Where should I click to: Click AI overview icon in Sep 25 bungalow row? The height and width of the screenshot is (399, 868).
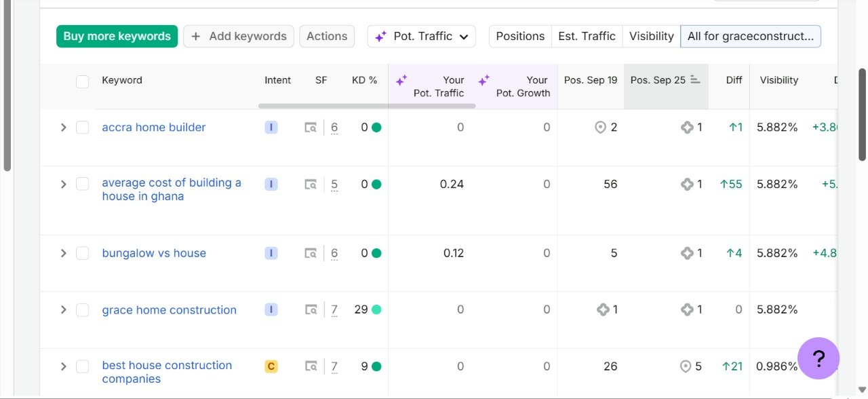click(x=687, y=253)
